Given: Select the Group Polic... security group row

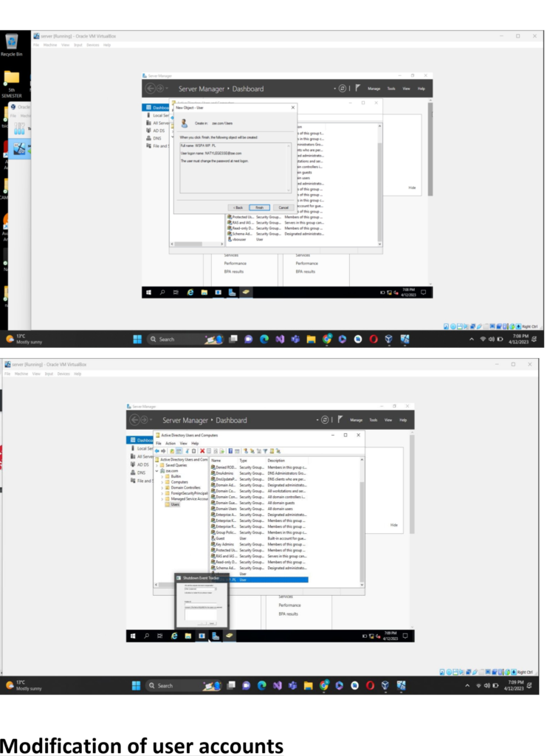Looking at the screenshot, I should (x=259, y=532).
